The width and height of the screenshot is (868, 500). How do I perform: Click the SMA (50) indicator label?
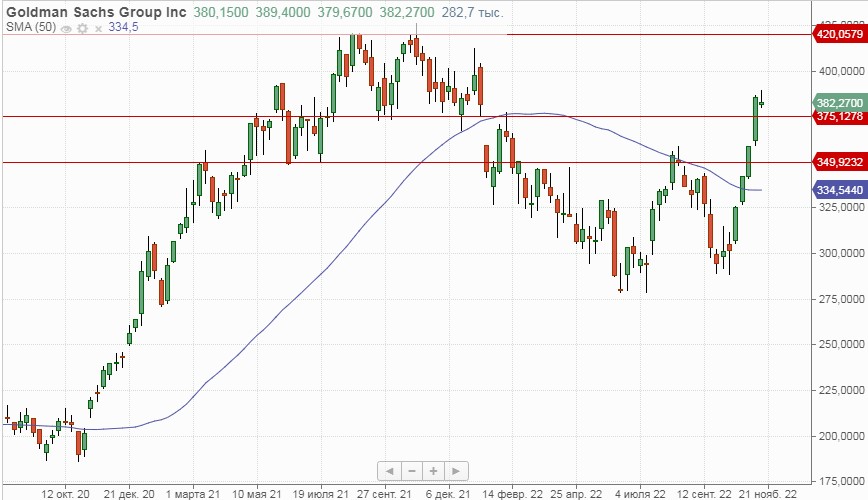[29, 28]
